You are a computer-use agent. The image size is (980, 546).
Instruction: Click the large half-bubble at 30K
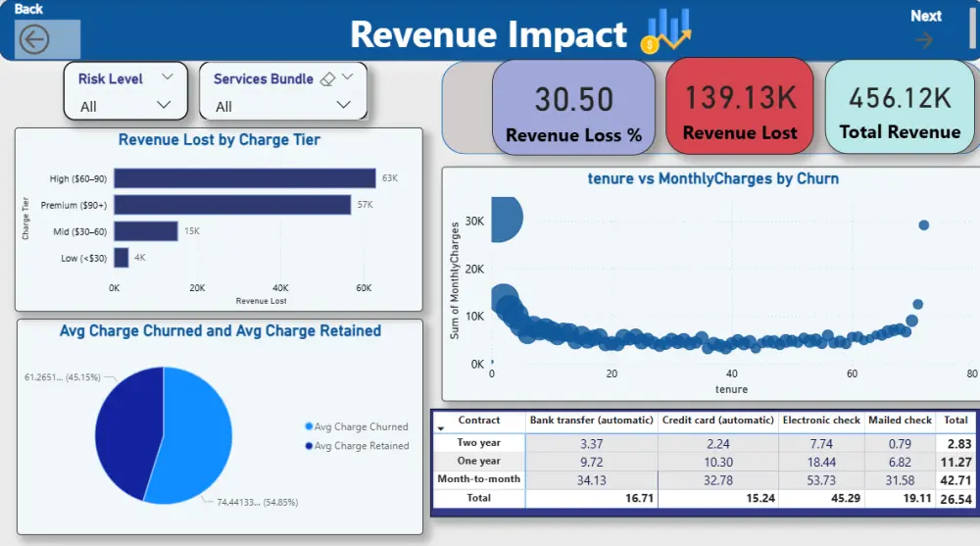click(507, 220)
